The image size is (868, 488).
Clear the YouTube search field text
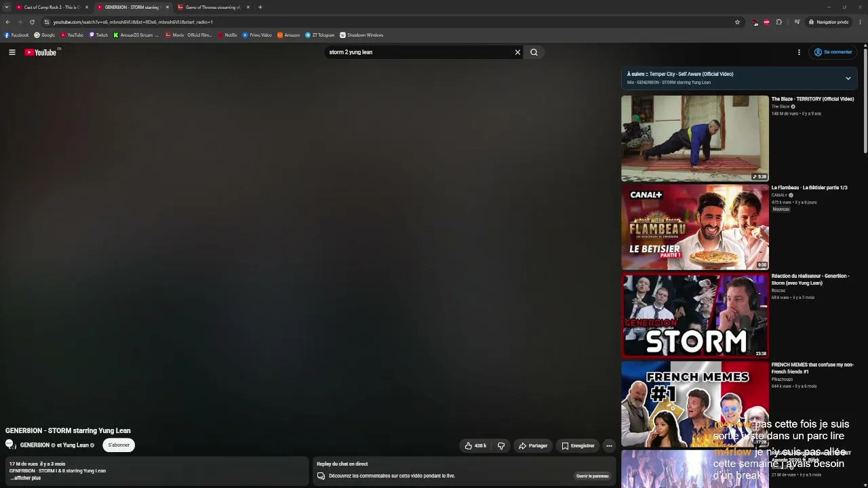(x=517, y=52)
